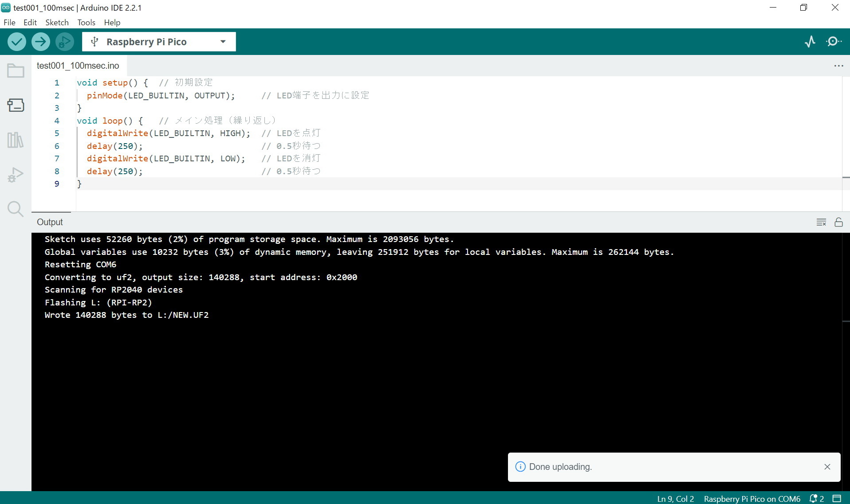The width and height of the screenshot is (850, 504).
Task: Clear the Output panel contents
Action: pos(821,222)
